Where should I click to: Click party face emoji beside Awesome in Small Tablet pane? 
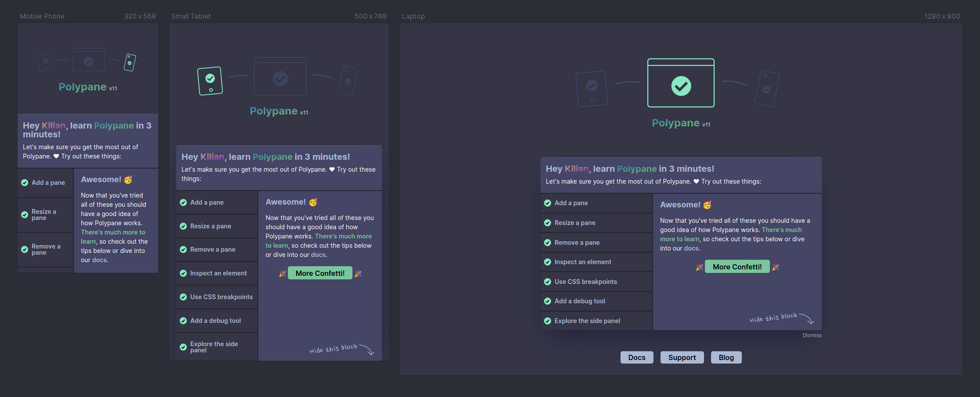tap(313, 202)
